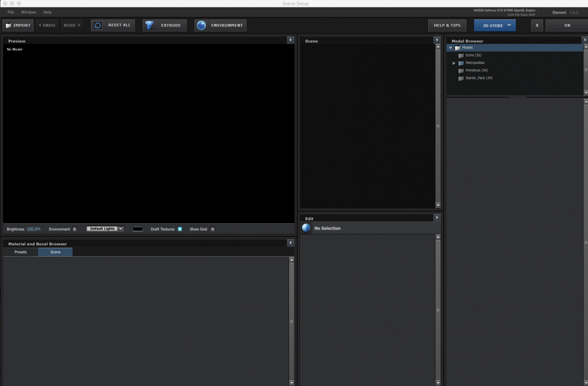Viewport: 588px width, 386px height.
Task: Click the Environment globe icon
Action: tap(201, 25)
